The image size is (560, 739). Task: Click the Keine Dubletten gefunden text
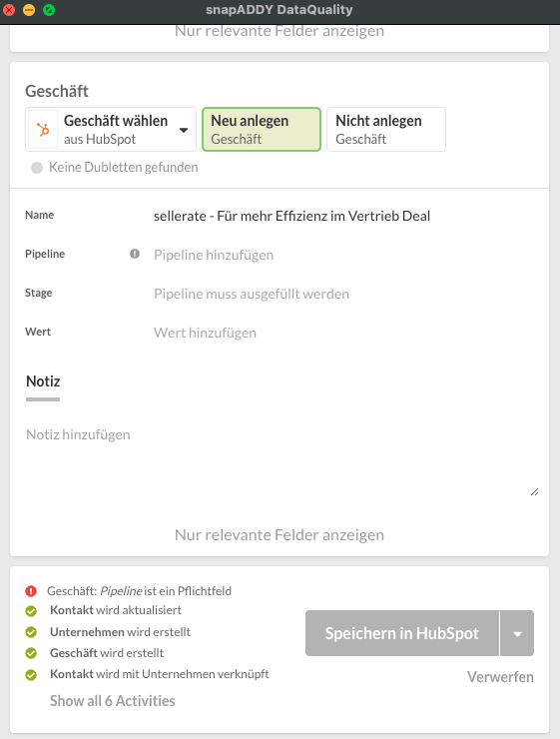(x=124, y=168)
